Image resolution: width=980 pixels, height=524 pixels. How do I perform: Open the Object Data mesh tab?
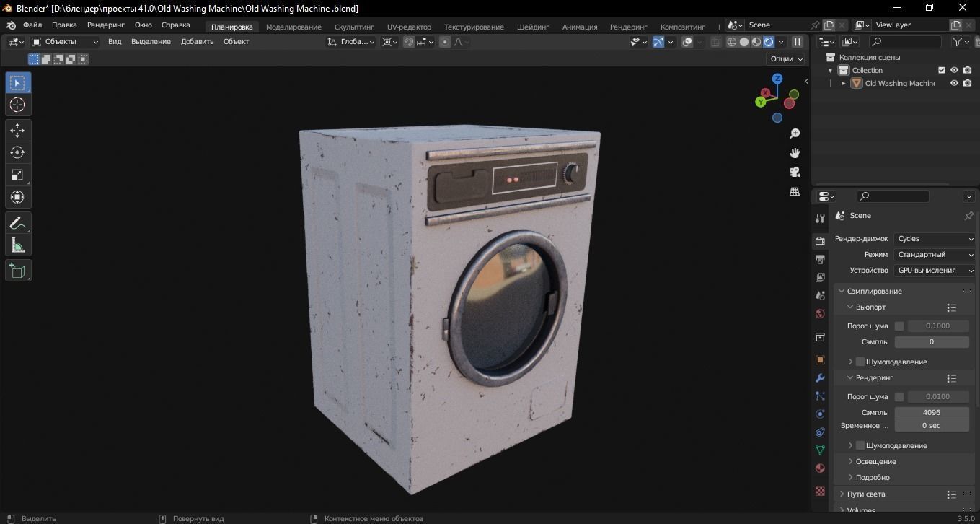820,450
